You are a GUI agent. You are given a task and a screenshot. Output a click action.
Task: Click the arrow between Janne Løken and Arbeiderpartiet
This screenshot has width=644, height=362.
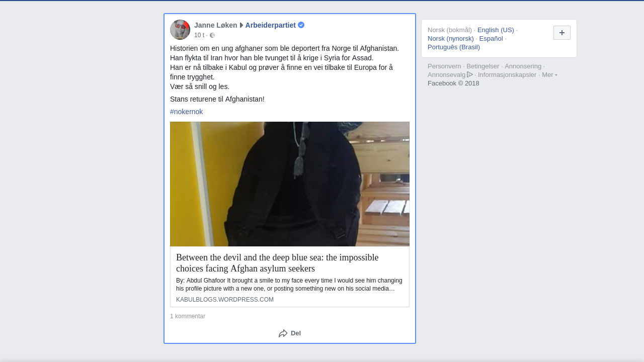click(x=242, y=25)
